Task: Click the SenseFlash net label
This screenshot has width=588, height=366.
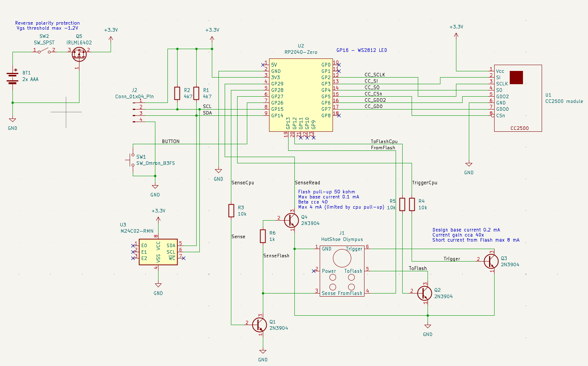Action: [276, 256]
